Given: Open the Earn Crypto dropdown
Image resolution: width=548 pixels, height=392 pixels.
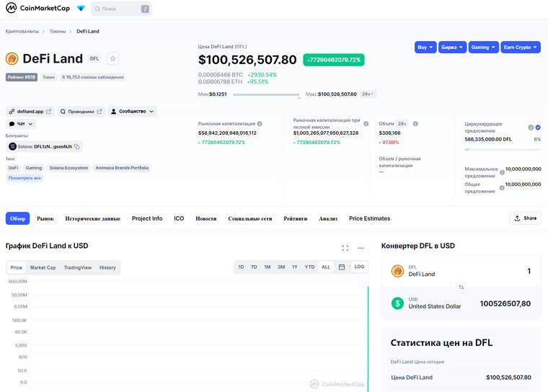Looking at the screenshot, I should click(x=521, y=47).
